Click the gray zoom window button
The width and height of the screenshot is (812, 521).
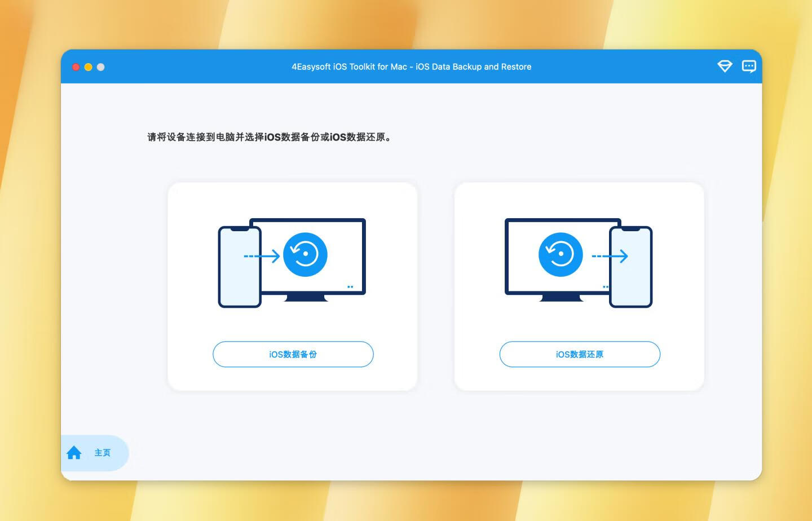pos(100,67)
